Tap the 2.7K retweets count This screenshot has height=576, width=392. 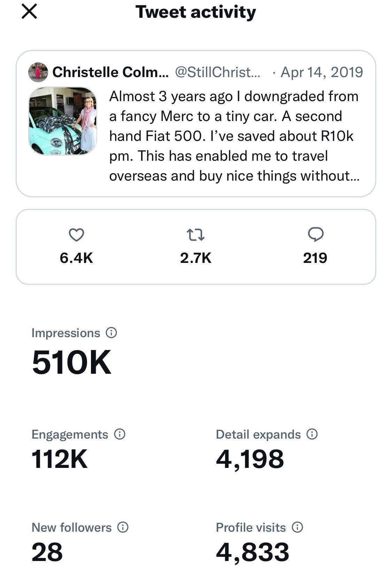tap(196, 258)
